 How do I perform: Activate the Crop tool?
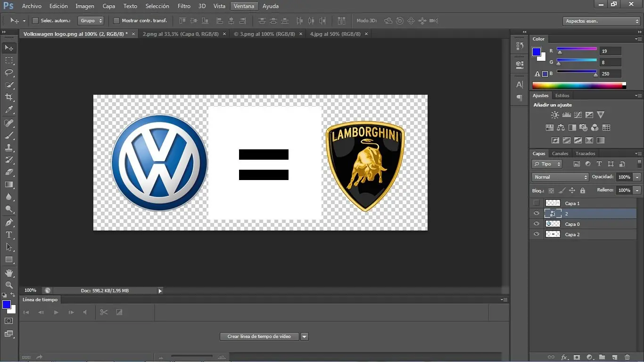9,97
